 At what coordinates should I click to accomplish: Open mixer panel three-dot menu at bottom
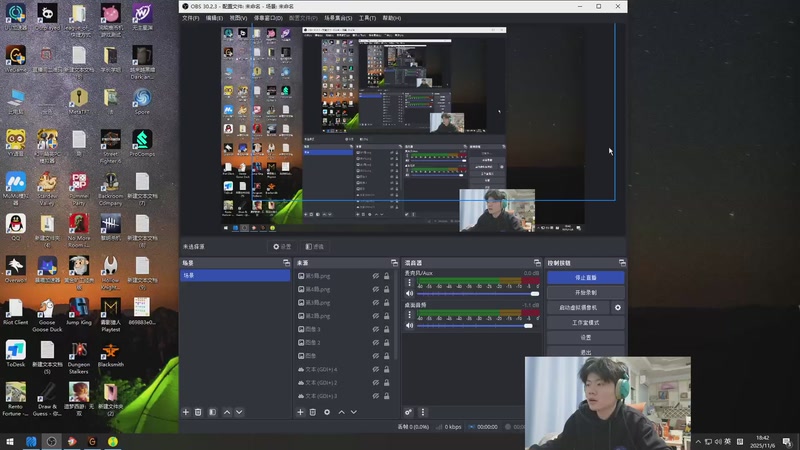422,412
